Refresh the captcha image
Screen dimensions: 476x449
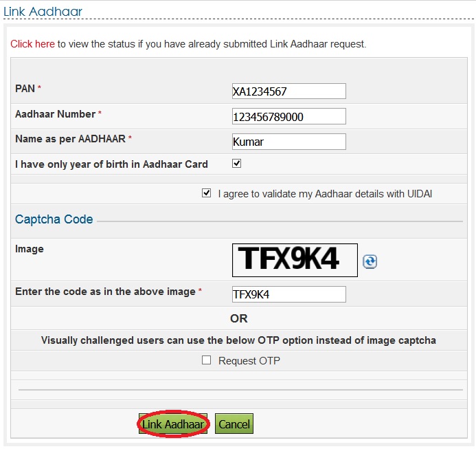click(370, 261)
